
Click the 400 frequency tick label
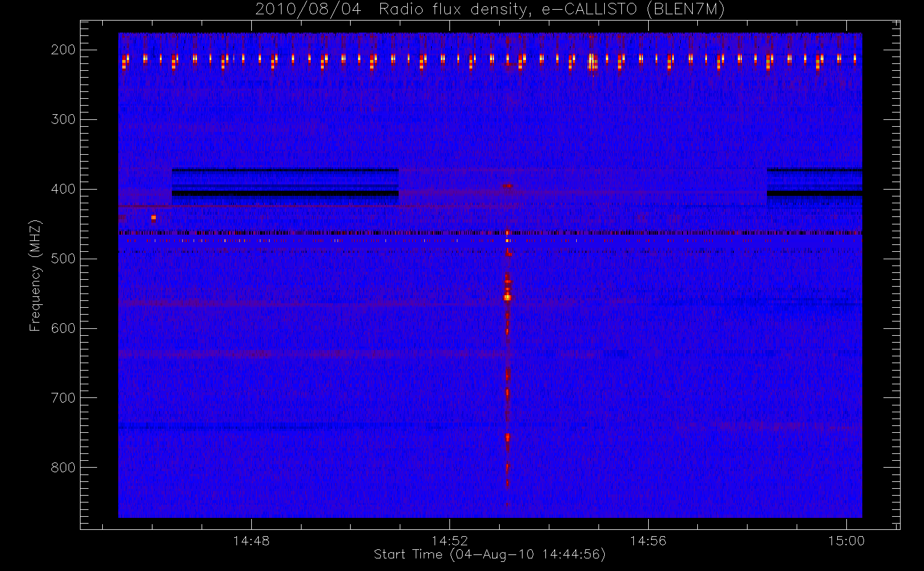click(x=63, y=189)
